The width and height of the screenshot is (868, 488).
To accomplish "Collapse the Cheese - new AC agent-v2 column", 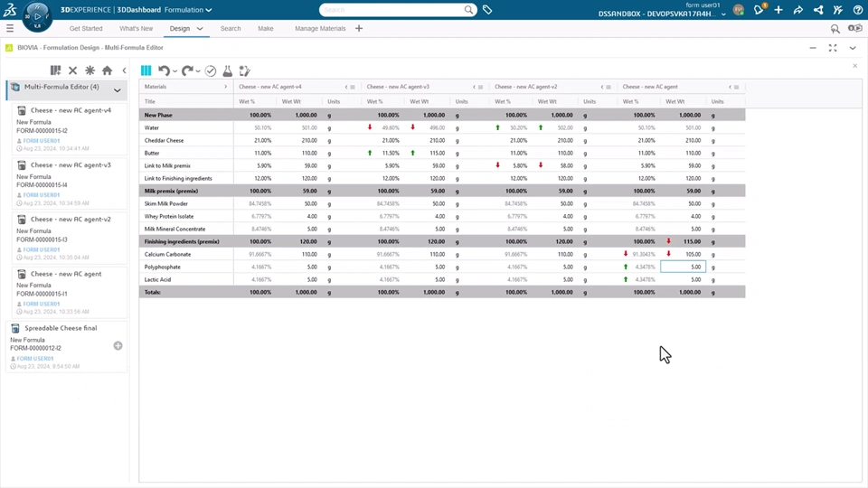I will 602,87.
